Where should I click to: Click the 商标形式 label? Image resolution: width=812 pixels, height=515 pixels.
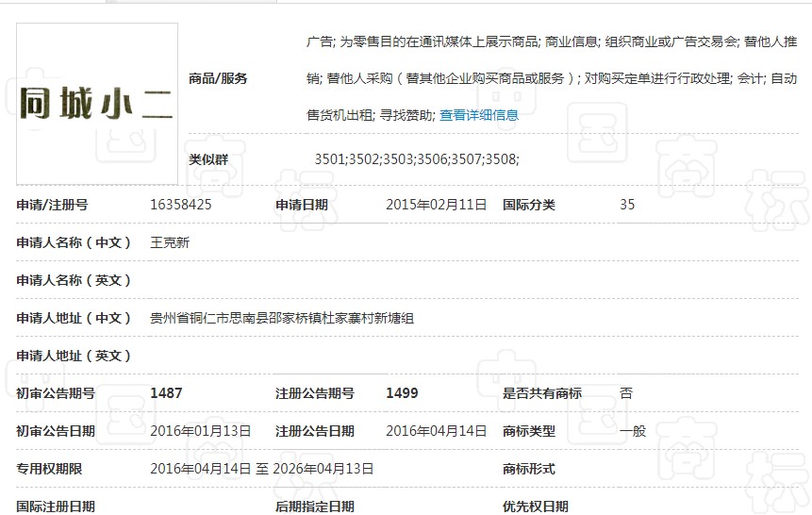[x=529, y=469]
